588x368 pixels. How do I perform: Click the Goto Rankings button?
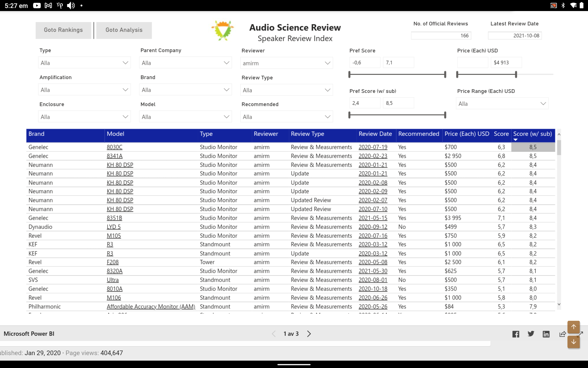[63, 30]
